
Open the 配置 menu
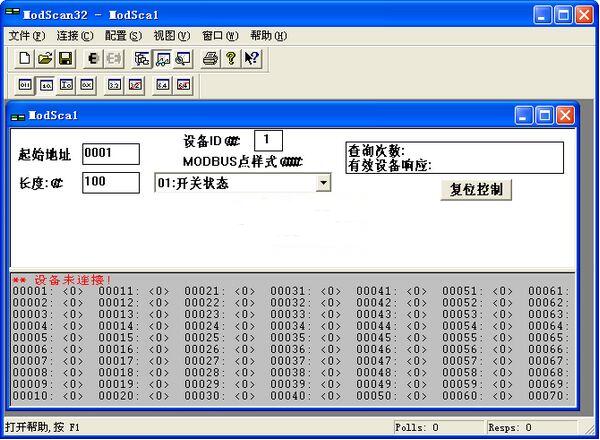click(123, 36)
